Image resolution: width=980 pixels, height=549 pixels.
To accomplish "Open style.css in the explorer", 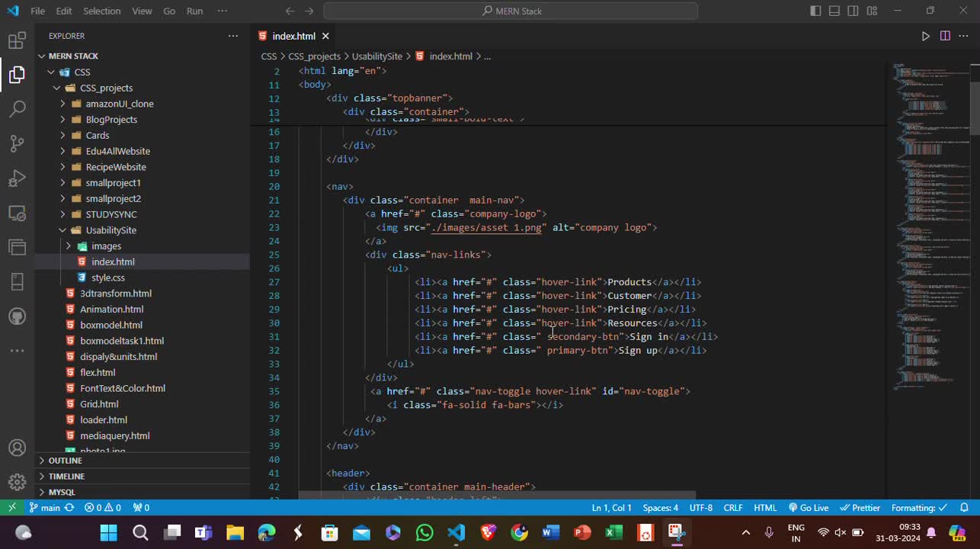I will pyautogui.click(x=108, y=278).
